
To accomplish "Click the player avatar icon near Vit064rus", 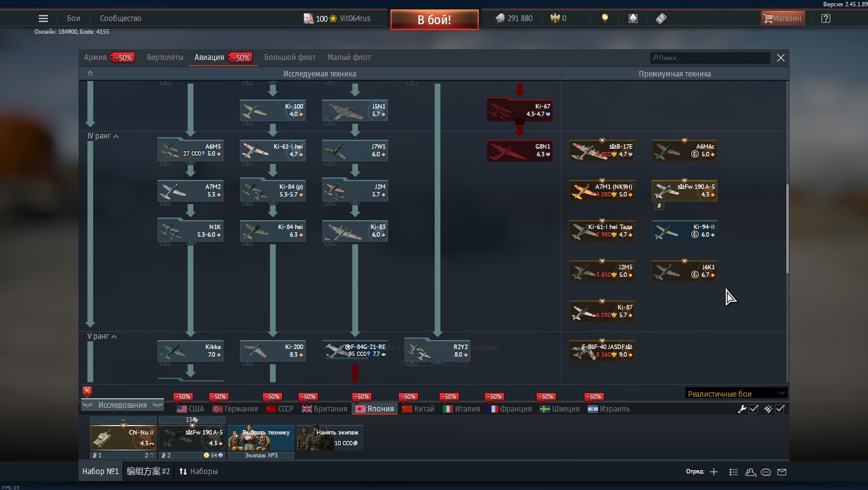I will click(x=308, y=19).
